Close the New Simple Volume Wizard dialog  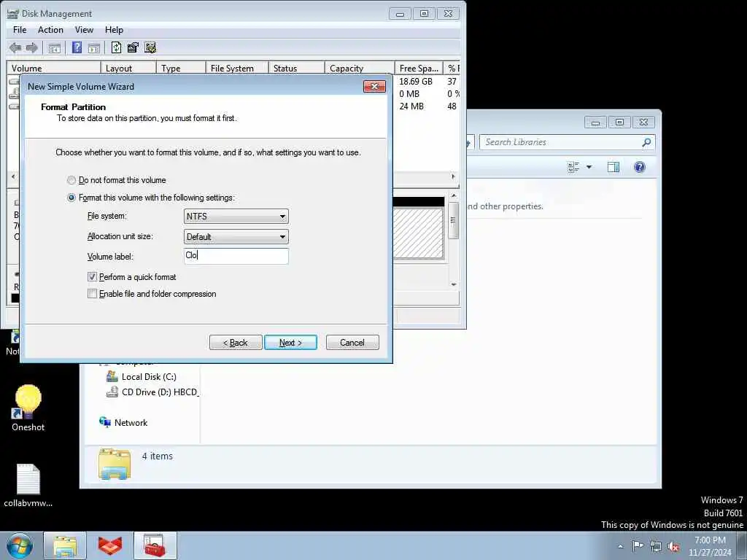(x=374, y=86)
